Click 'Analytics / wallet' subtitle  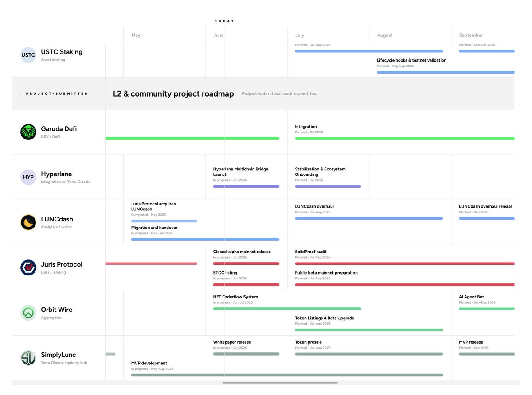57,227
